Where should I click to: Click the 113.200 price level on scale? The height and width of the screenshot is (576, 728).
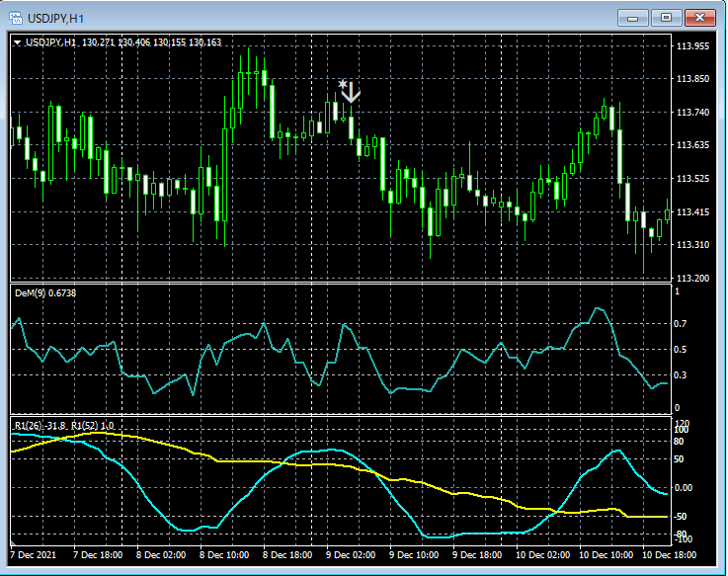pyautogui.click(x=691, y=279)
